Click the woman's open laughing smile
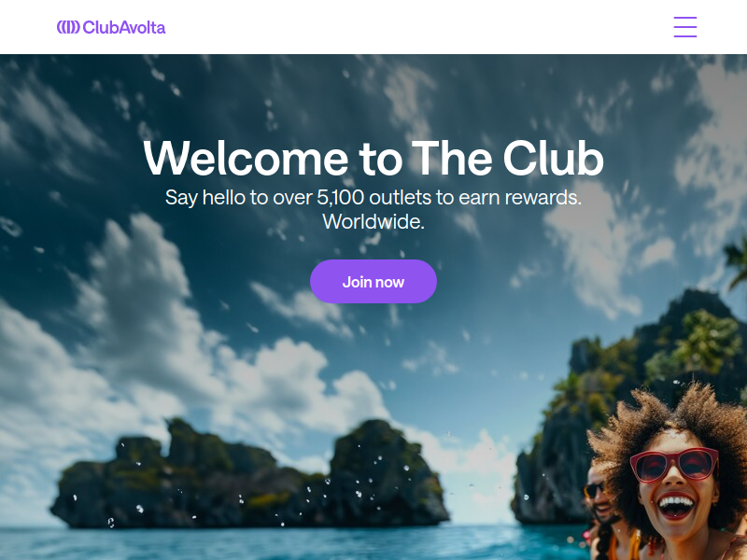The image size is (747, 560). [x=675, y=506]
